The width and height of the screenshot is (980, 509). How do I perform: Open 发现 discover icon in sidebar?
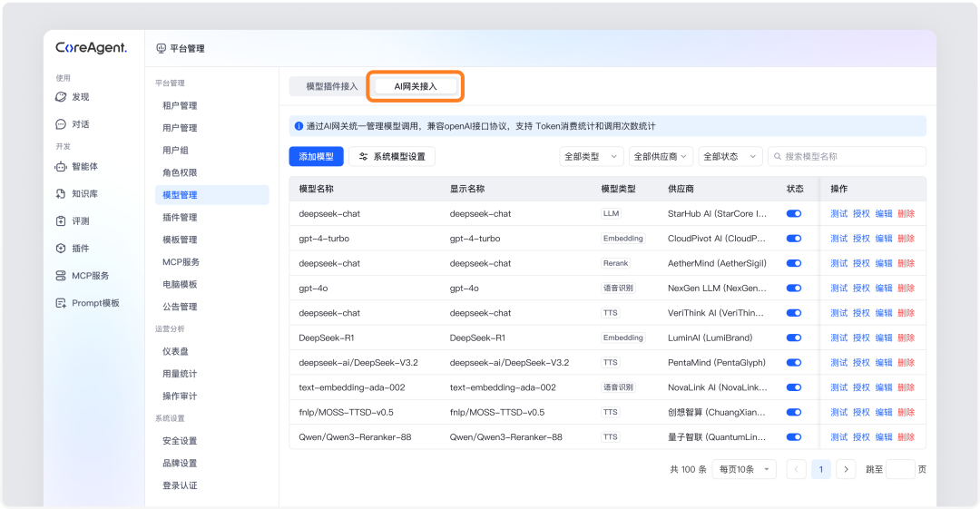click(61, 97)
